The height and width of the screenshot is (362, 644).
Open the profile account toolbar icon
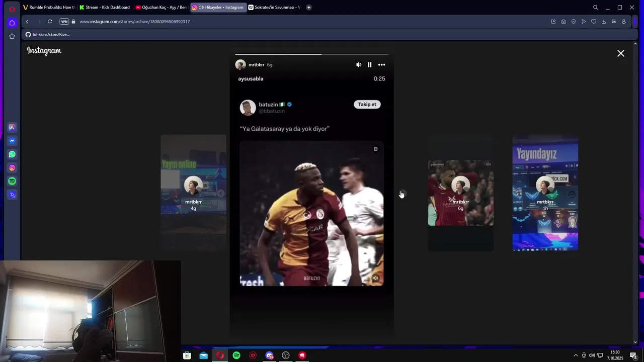pos(624,22)
